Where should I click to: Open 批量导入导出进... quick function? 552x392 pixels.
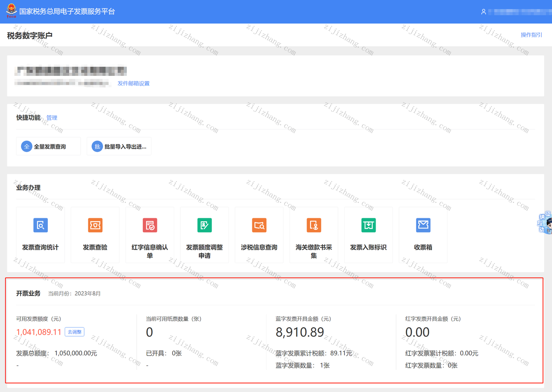pyautogui.click(x=119, y=147)
